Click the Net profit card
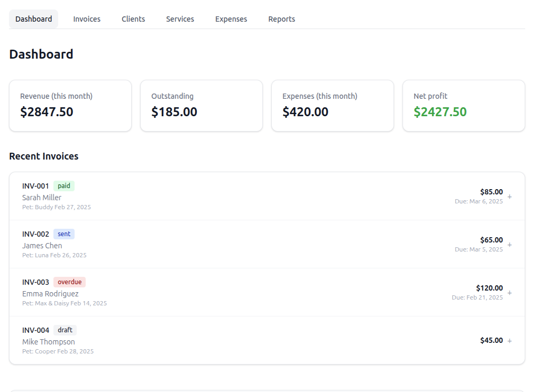The width and height of the screenshot is (549, 392). pyautogui.click(x=463, y=106)
